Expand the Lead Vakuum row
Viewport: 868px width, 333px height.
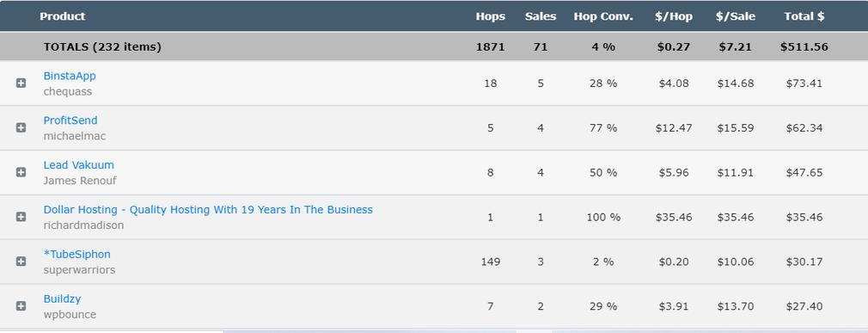click(21, 172)
